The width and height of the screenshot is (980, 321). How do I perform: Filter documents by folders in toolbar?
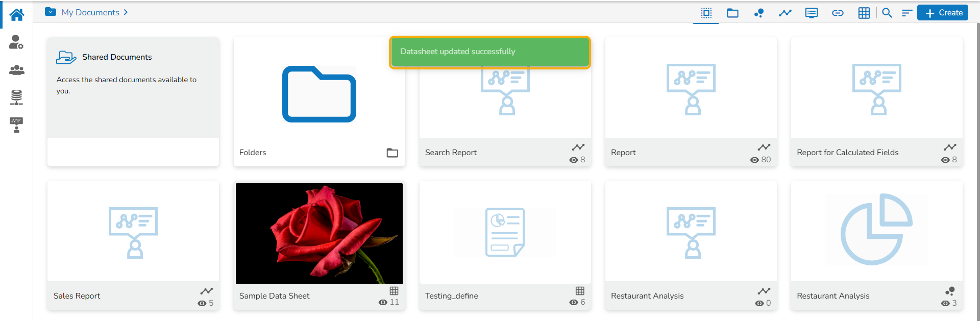[x=732, y=13]
